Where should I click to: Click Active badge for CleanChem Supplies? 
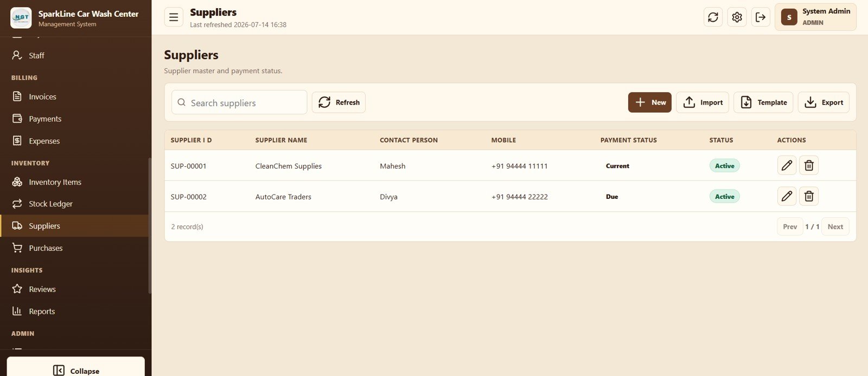click(724, 166)
